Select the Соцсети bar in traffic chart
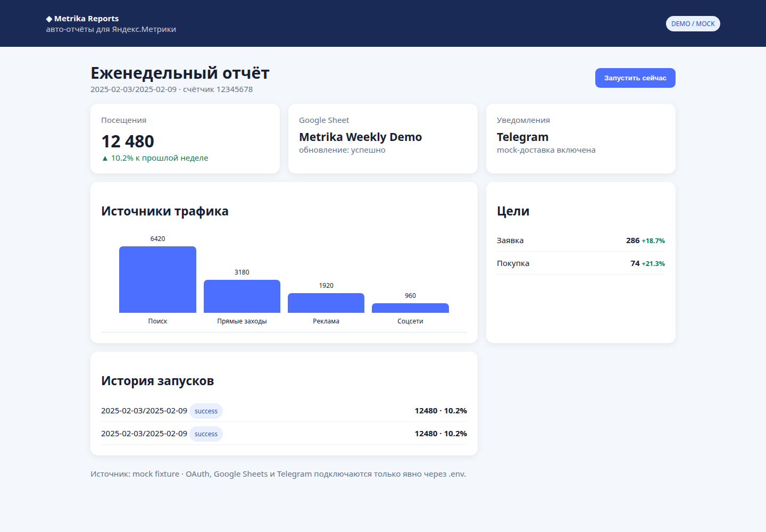 410,308
